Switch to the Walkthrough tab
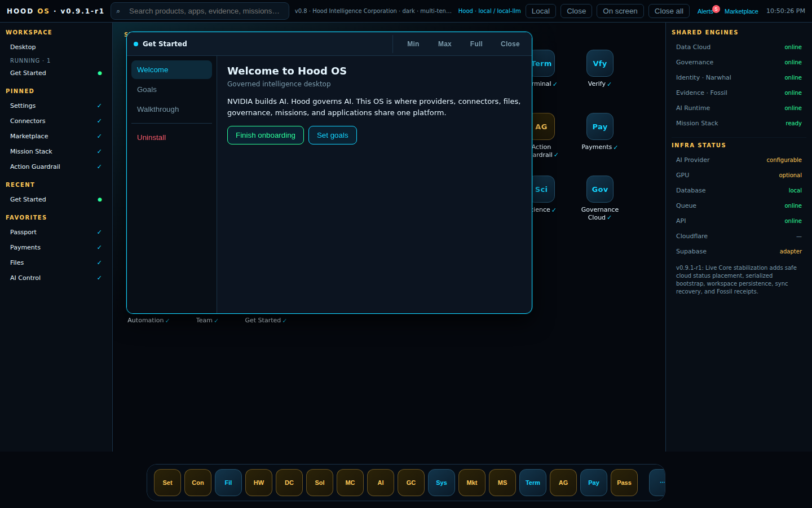 [x=171, y=110]
